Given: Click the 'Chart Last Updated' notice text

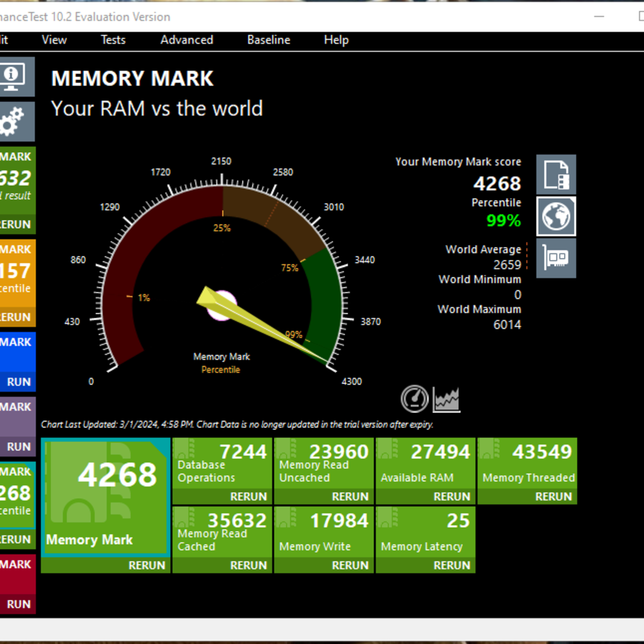Looking at the screenshot, I should point(237,424).
